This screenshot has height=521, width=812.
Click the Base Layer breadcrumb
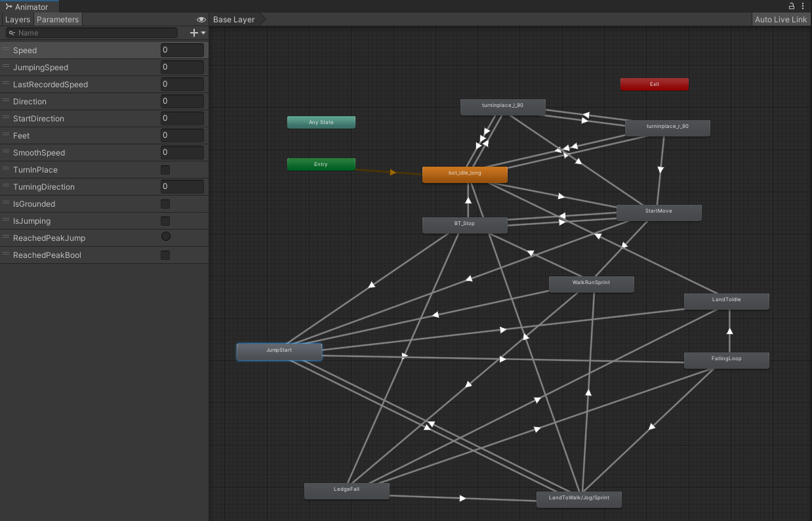(x=234, y=20)
